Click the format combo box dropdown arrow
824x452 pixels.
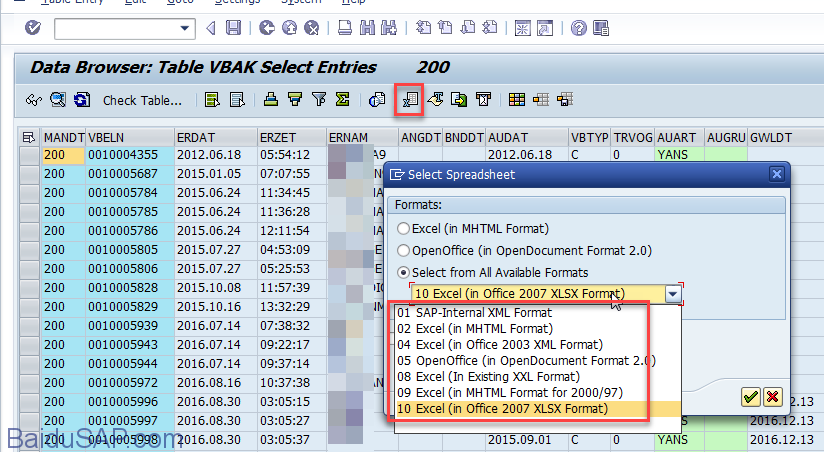(x=673, y=294)
